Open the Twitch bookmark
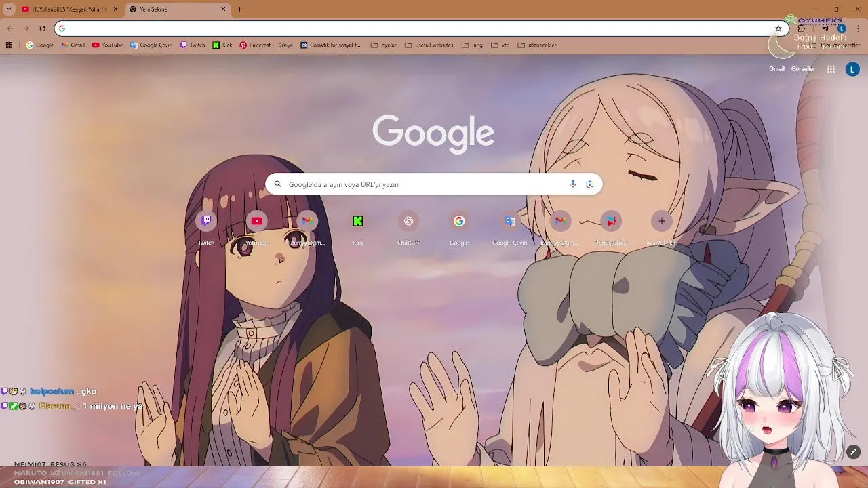The width and height of the screenshot is (868, 488). pyautogui.click(x=193, y=45)
